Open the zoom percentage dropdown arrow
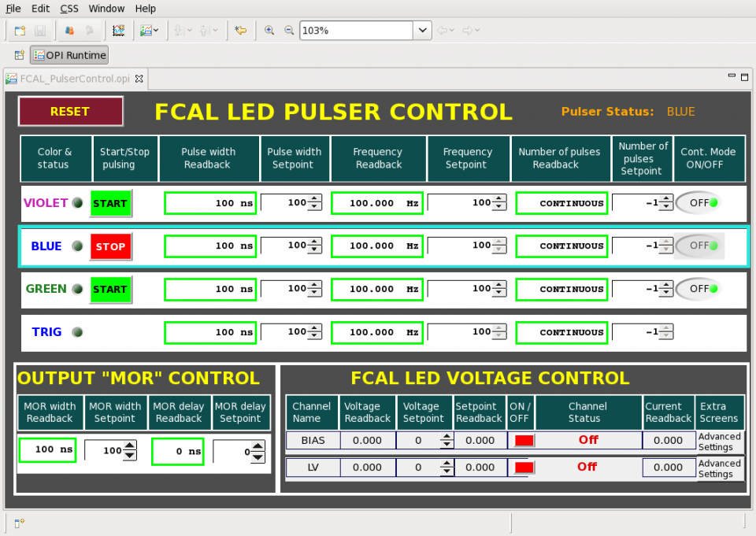 [423, 31]
